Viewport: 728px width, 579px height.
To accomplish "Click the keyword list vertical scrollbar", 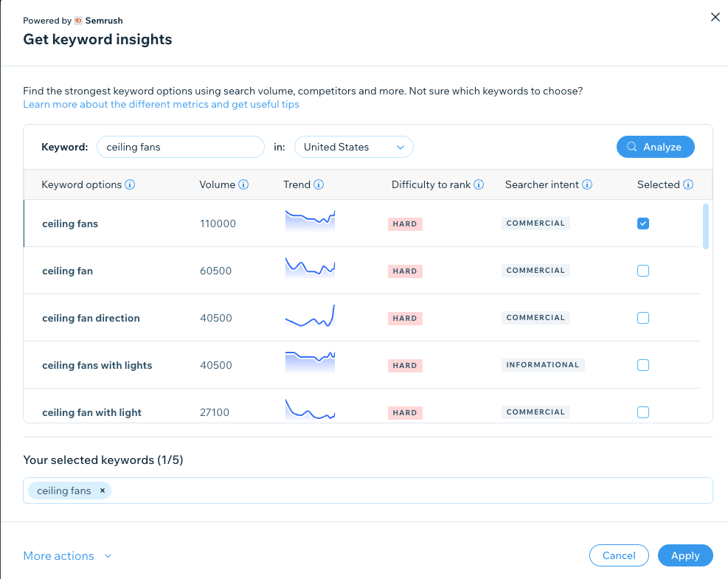I will tap(706, 226).
